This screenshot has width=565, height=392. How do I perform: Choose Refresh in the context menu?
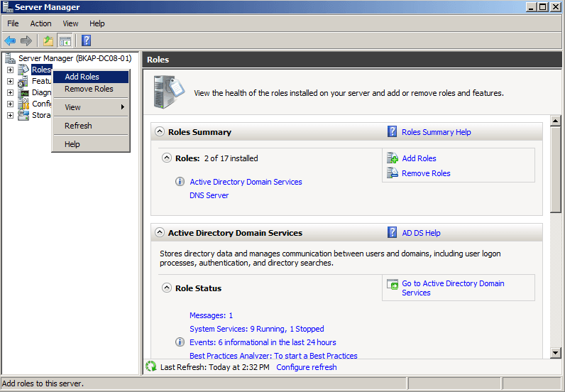coord(91,126)
